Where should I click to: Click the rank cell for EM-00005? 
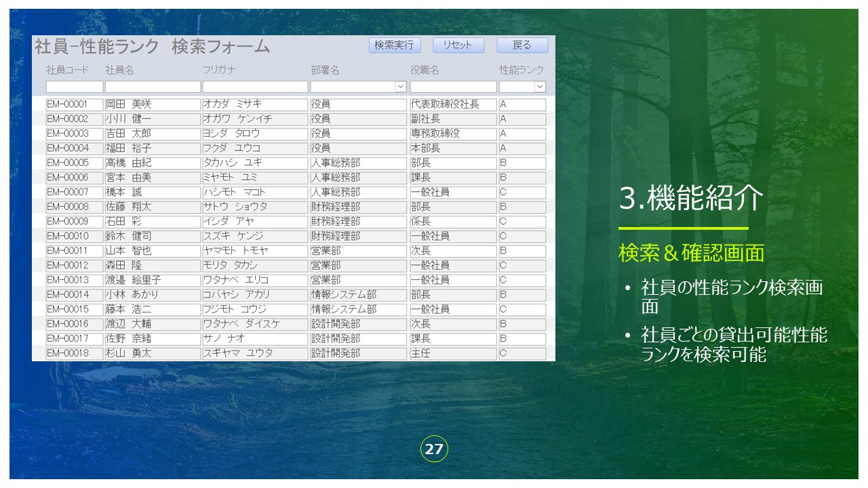coord(522,163)
